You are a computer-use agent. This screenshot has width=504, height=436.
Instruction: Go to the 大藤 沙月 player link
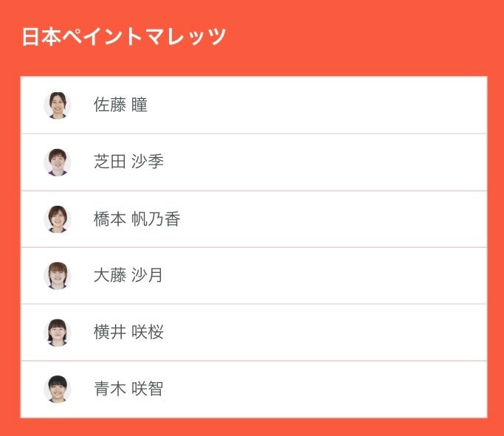128,276
